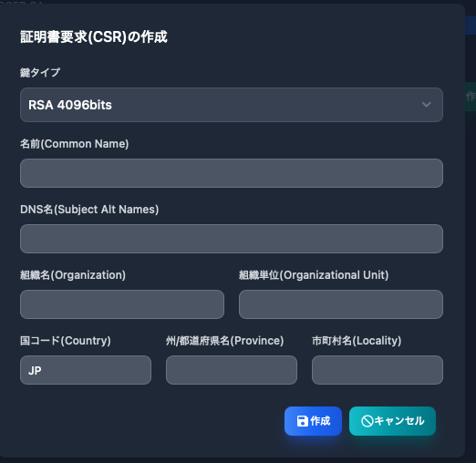Screen dimensions: 476x463
Task: Click into the DNS名 Subject Alt Names field
Action: (232, 239)
